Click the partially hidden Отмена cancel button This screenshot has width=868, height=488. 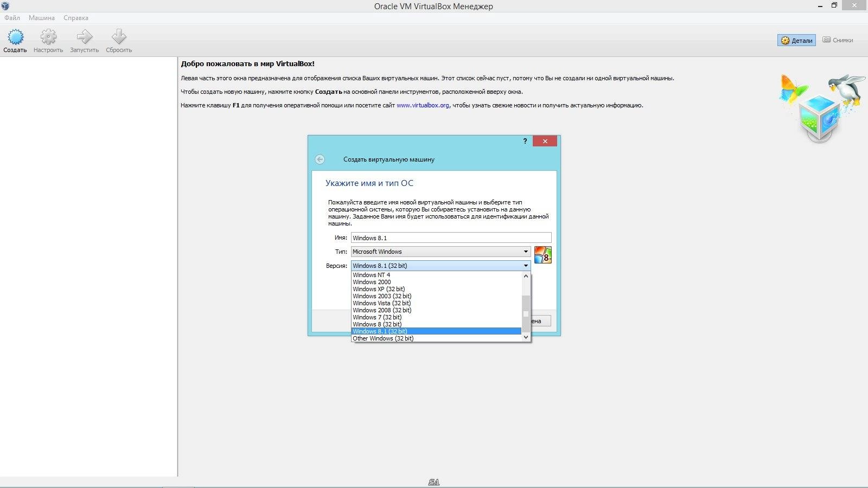(541, 321)
